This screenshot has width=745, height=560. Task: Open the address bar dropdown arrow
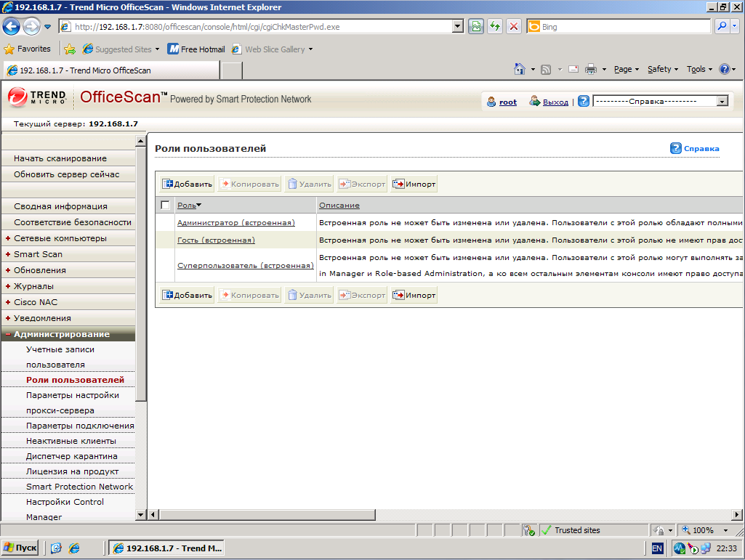tap(458, 27)
